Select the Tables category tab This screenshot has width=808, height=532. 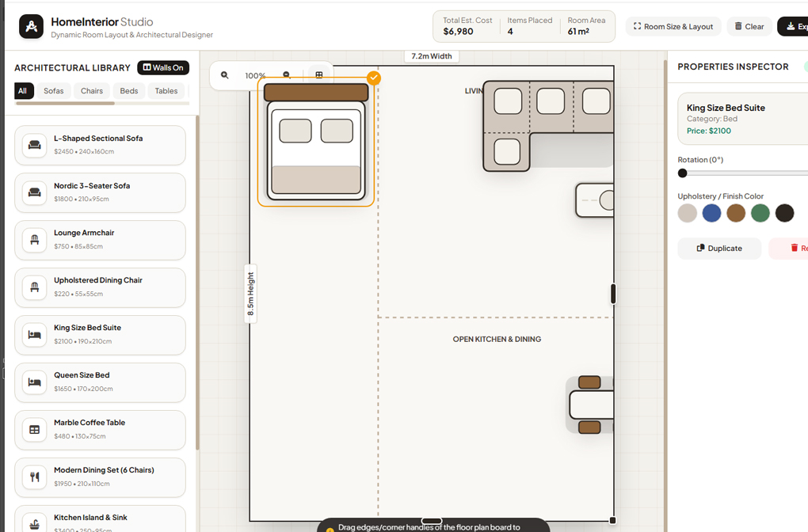(x=166, y=90)
